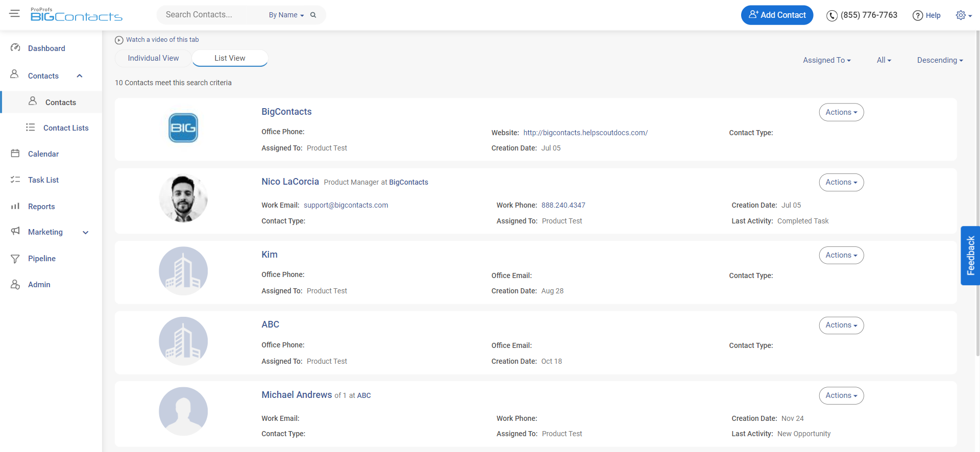Open the Nico LaCorcia contact link
Screen dimensions: 980x452
[290, 182]
